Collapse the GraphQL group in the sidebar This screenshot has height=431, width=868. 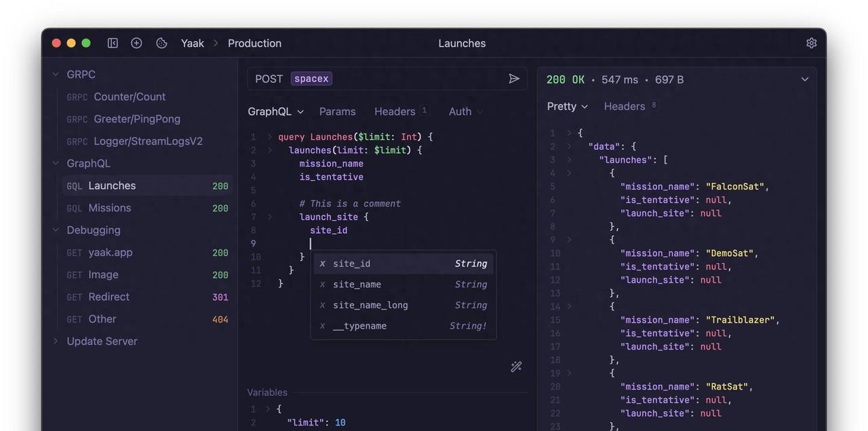tap(56, 163)
